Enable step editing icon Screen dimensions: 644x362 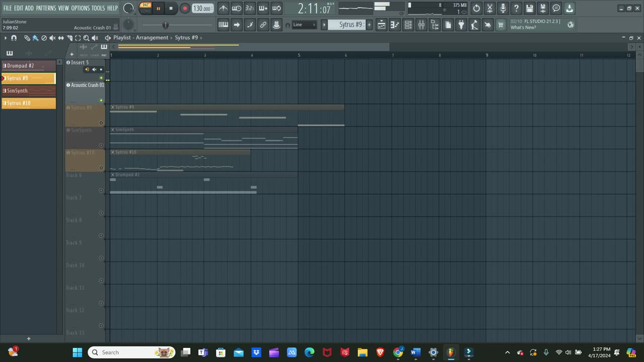pyautogui.click(x=250, y=25)
